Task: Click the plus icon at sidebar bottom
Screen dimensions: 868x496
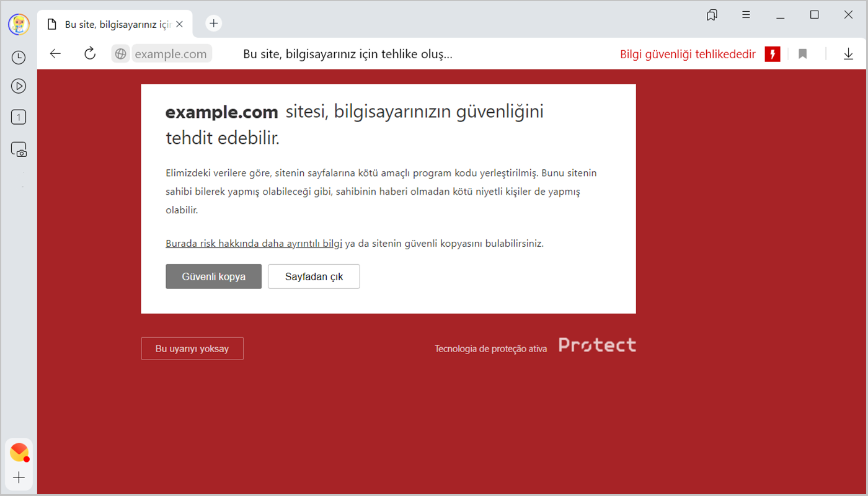Action: (19, 477)
